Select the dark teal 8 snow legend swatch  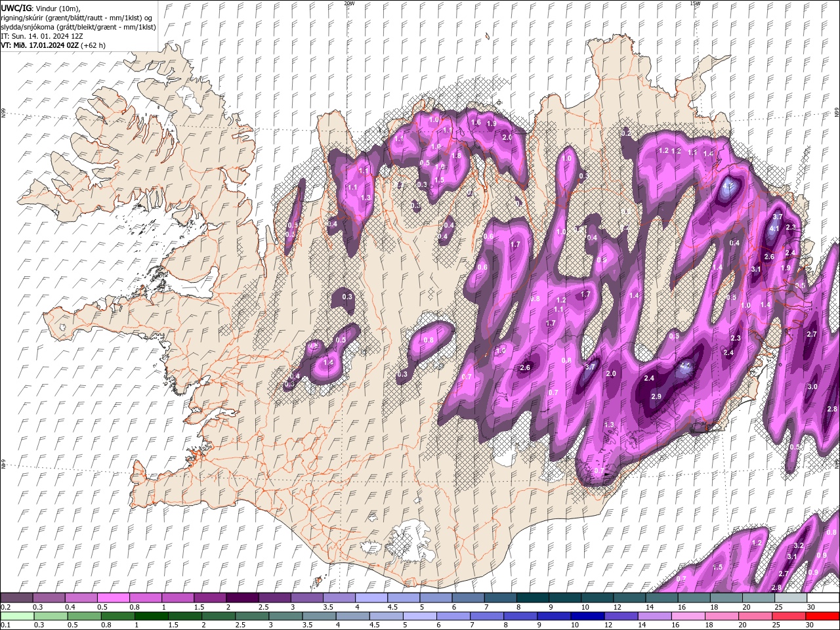[x=533, y=598]
